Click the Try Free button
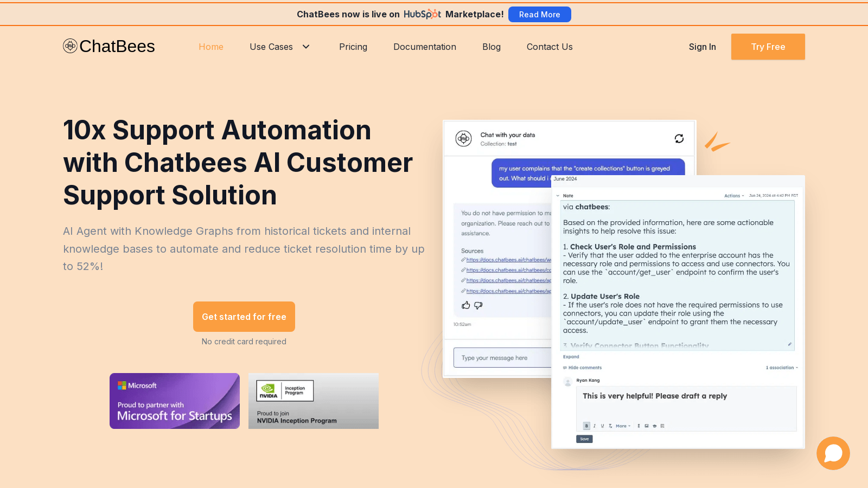This screenshot has width=868, height=488. 768,47
